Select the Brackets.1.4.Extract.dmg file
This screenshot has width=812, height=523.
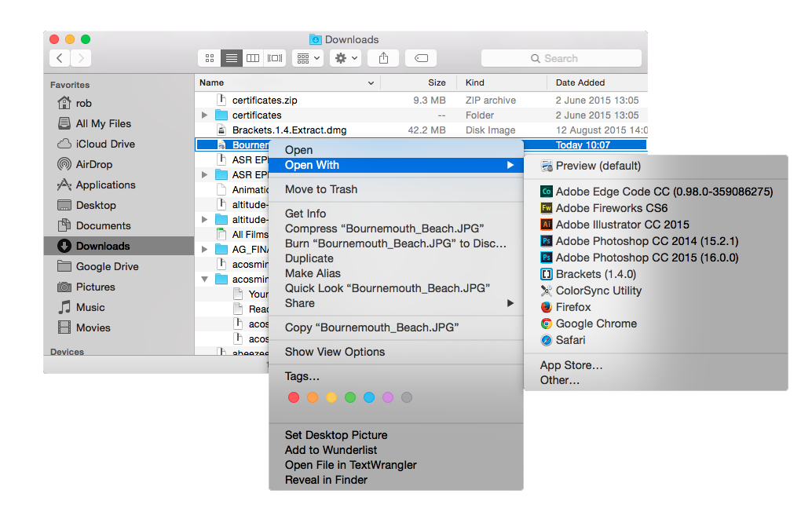421,130
